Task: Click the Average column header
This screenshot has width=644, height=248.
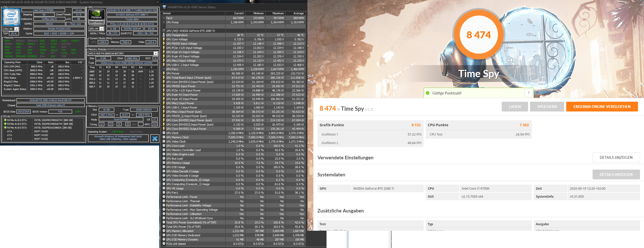Action: coord(295,13)
